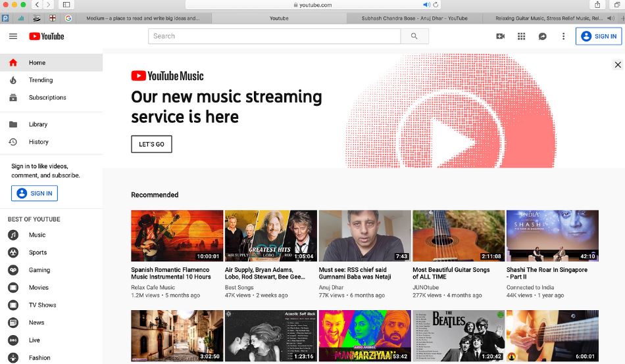Click the Fashion category icon
Viewport: 625px width, 364px height.
(13, 357)
